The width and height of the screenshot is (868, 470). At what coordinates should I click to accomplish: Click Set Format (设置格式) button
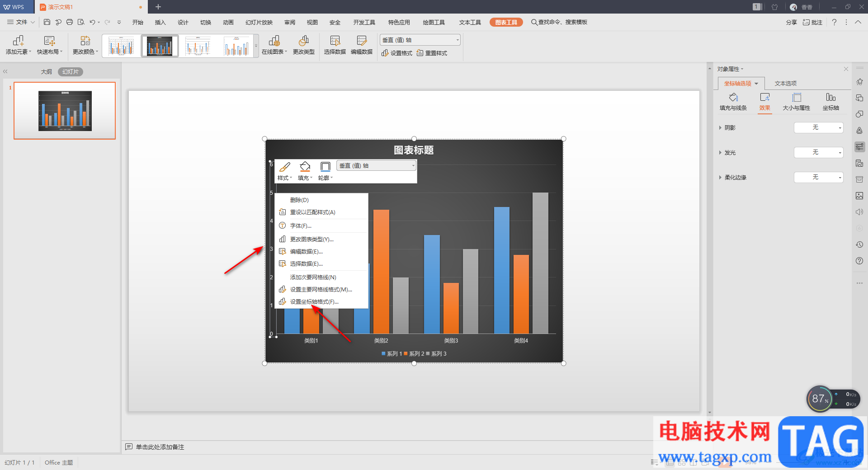coord(397,53)
